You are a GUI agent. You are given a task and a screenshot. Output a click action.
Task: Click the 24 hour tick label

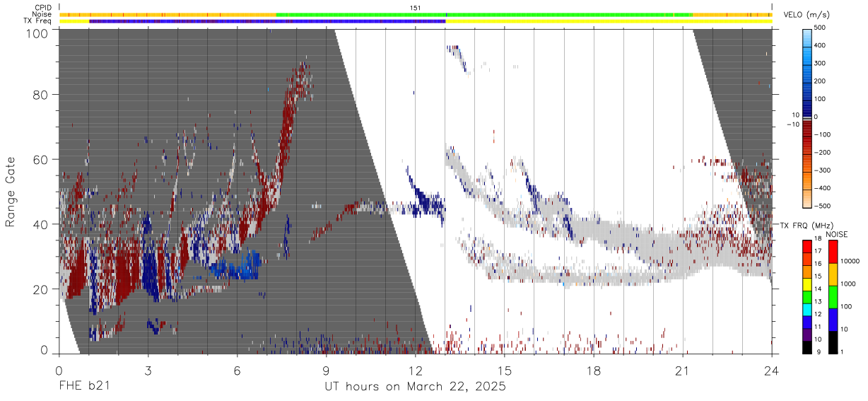tap(771, 371)
